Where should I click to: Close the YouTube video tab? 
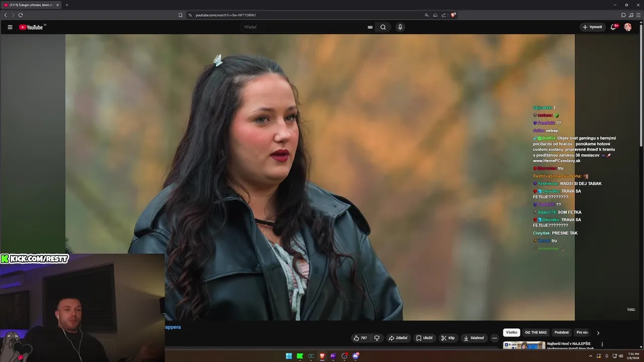pos(57,5)
